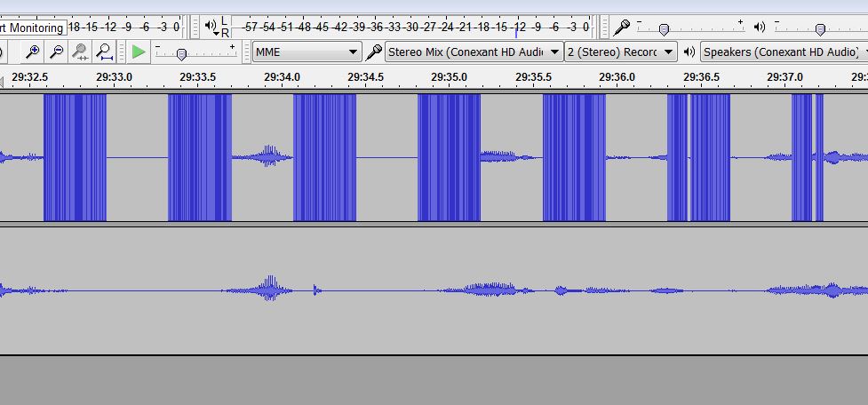This screenshot has width=868, height=405.
Task: Open the MME audio host dropdown
Action: (x=307, y=52)
